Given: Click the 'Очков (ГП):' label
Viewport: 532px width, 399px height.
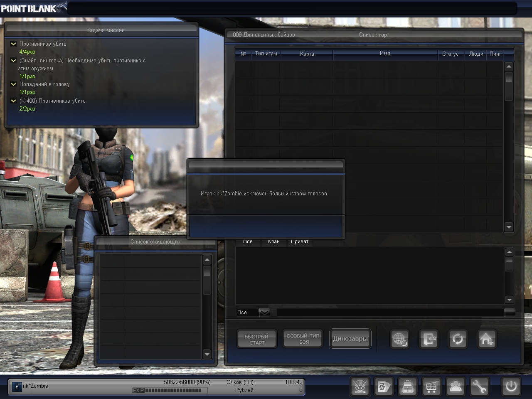Looking at the screenshot, I should [241, 382].
